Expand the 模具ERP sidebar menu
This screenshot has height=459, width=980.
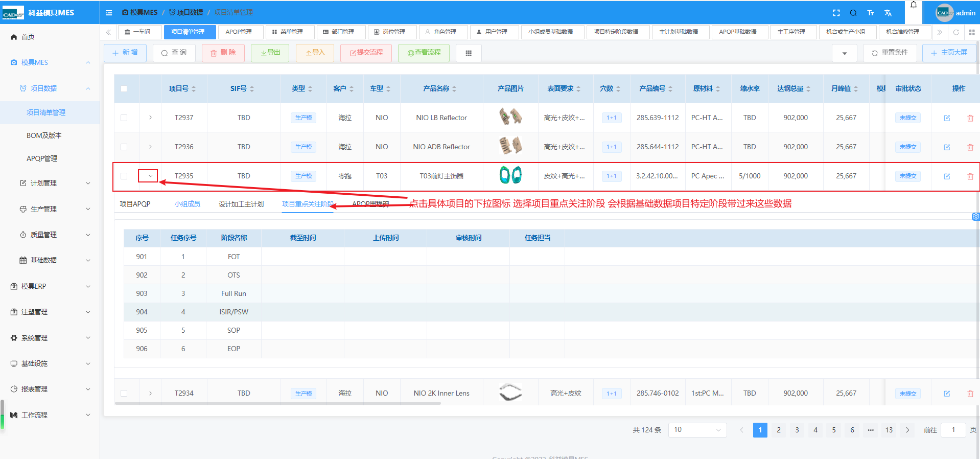point(50,286)
